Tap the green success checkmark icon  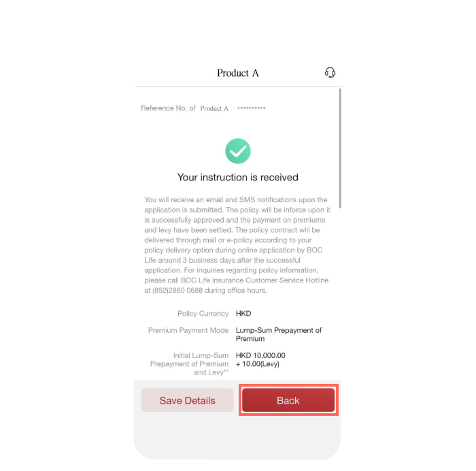[238, 151]
